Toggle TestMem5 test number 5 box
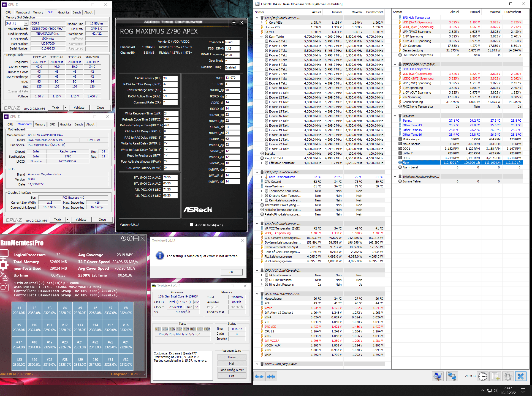 point(174,329)
